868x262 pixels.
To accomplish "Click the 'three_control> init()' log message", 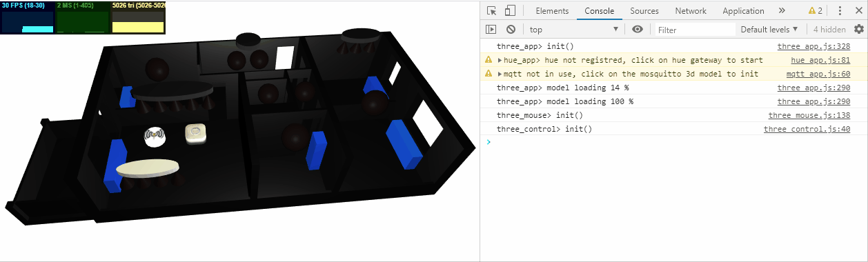I will tap(544, 130).
